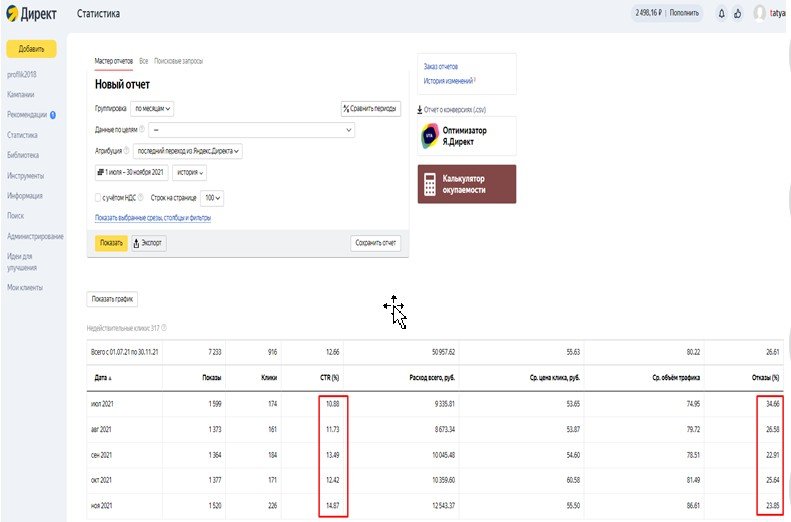Click the Yandex Direct logo icon
This screenshot has height=522, width=791.
point(13,14)
